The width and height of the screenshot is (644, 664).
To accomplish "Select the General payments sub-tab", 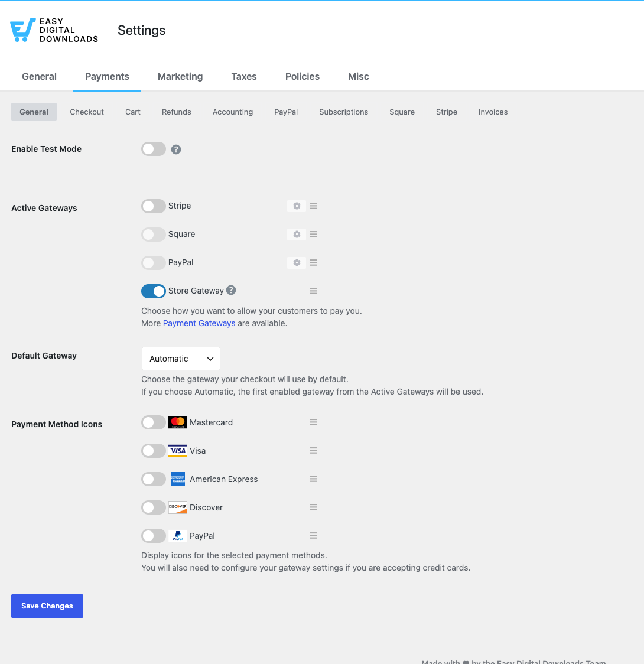I will pos(34,112).
